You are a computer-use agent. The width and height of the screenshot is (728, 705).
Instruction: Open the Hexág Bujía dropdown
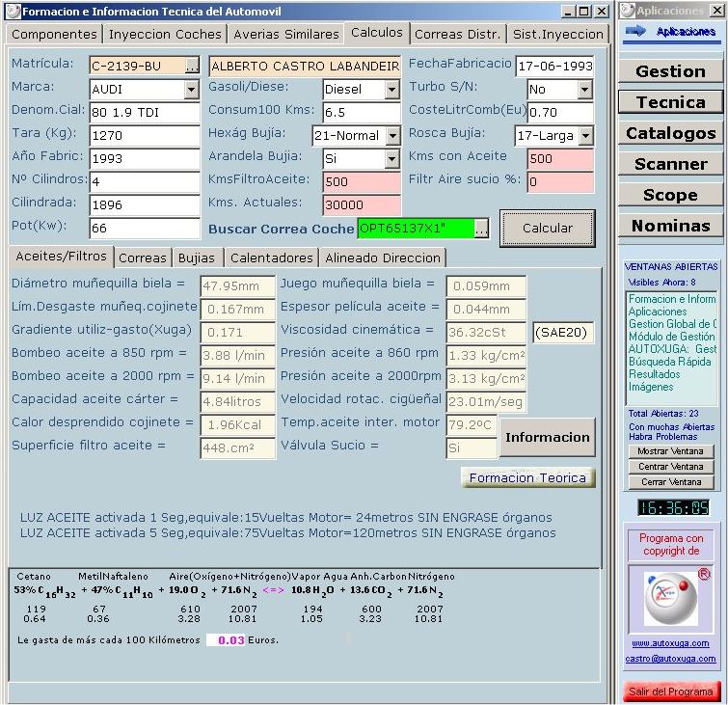click(392, 136)
